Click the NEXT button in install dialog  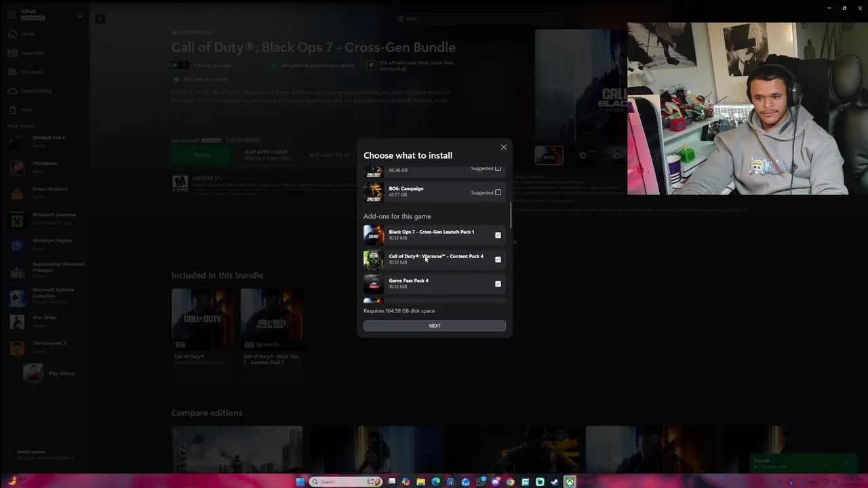click(435, 326)
